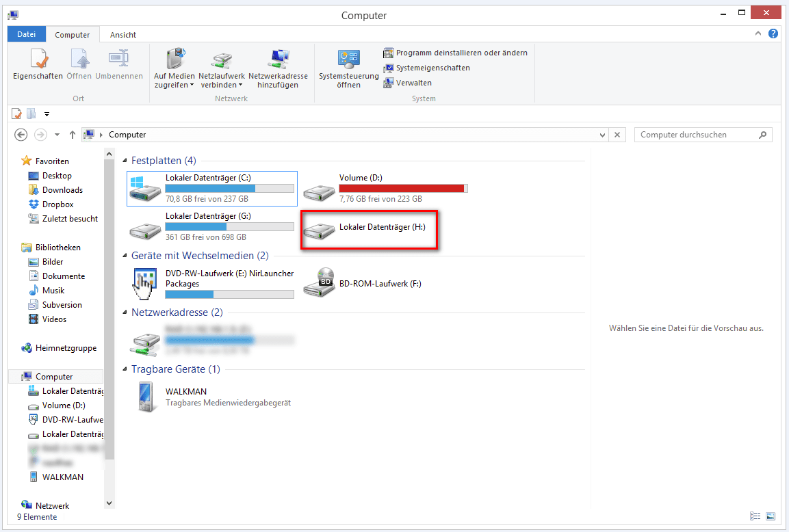Switch to the Ansicht ribbon tab
This screenshot has width=789, height=532.
123,35
